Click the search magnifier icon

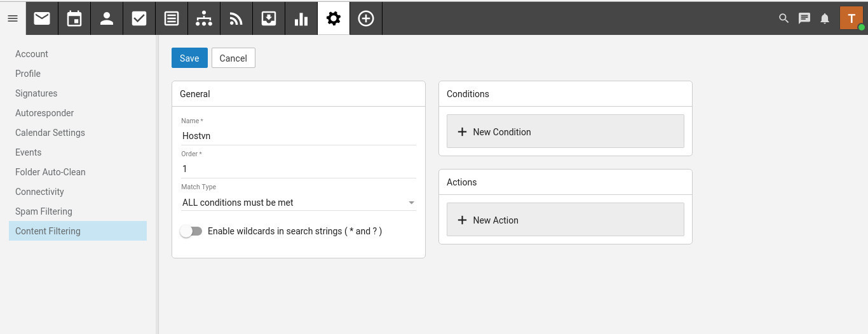(783, 18)
